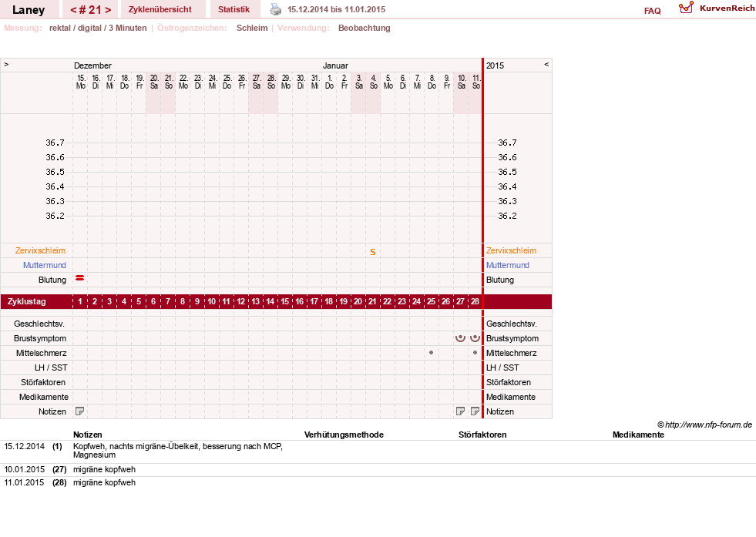
Task: Select the breast symptom icon on day 27
Action: point(460,338)
